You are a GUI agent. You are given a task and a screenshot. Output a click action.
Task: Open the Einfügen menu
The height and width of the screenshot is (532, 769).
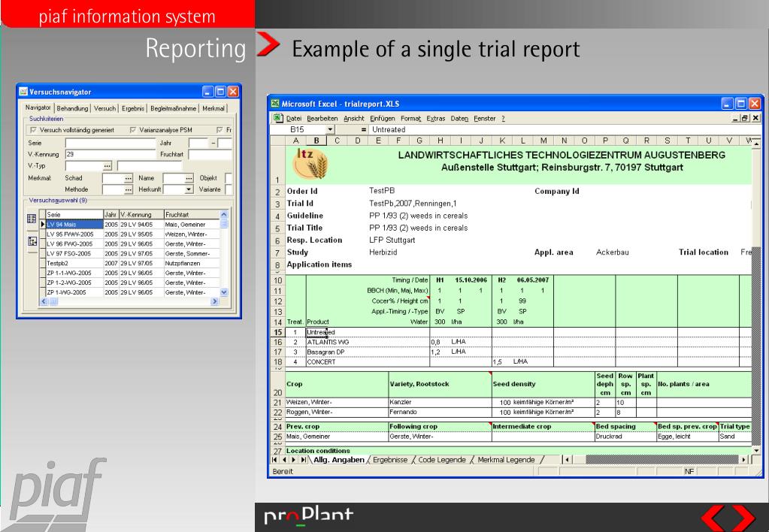click(382, 118)
